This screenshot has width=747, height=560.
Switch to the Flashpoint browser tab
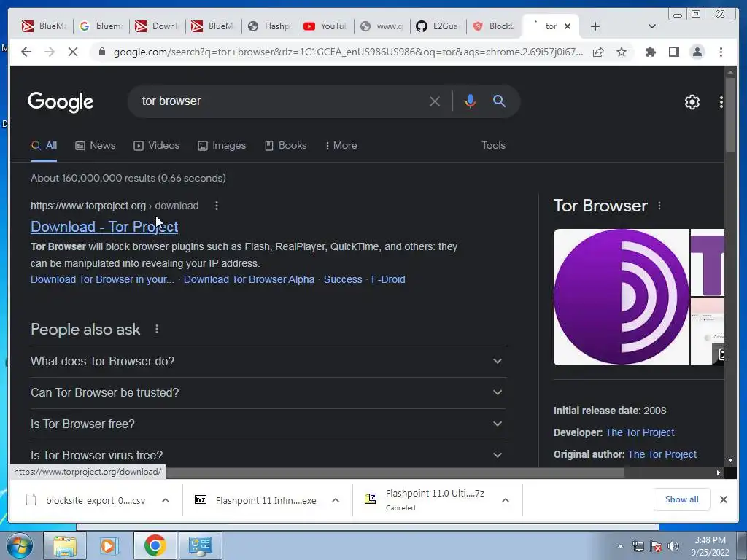pyautogui.click(x=269, y=26)
